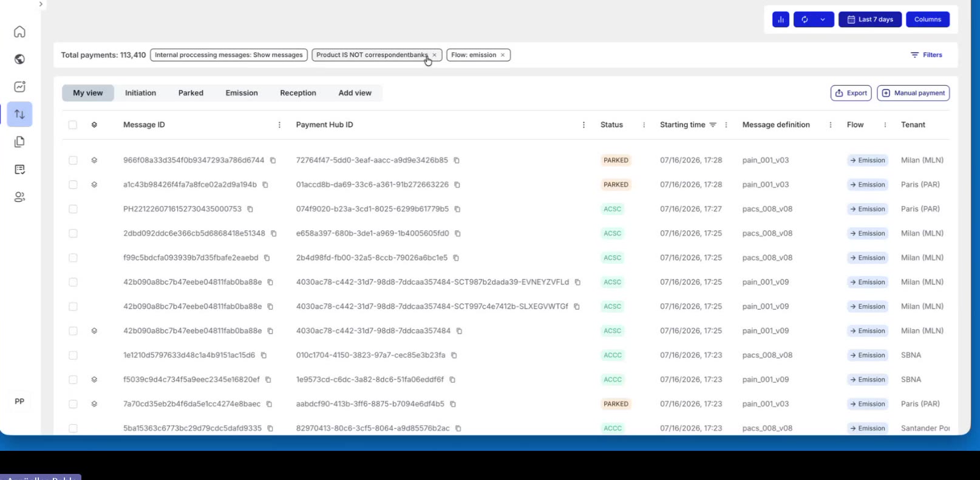Open the refresh interval dropdown arrow

pyautogui.click(x=823, y=19)
